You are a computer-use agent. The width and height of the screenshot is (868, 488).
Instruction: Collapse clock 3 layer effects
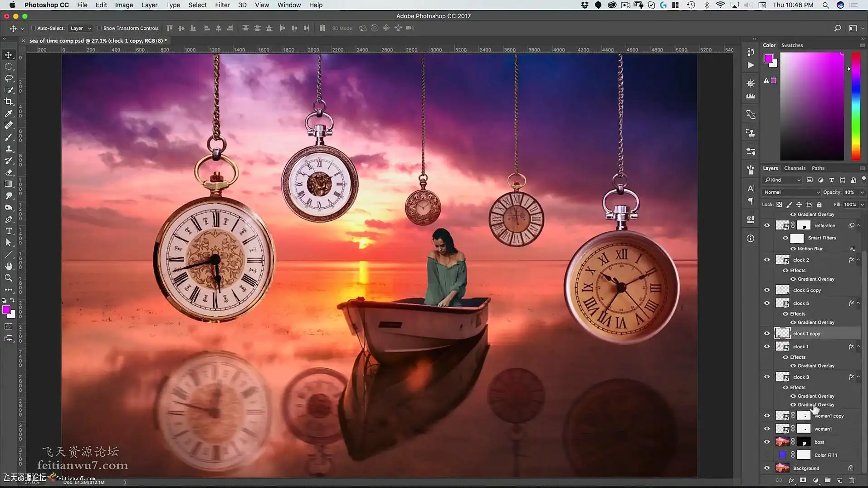(858, 377)
